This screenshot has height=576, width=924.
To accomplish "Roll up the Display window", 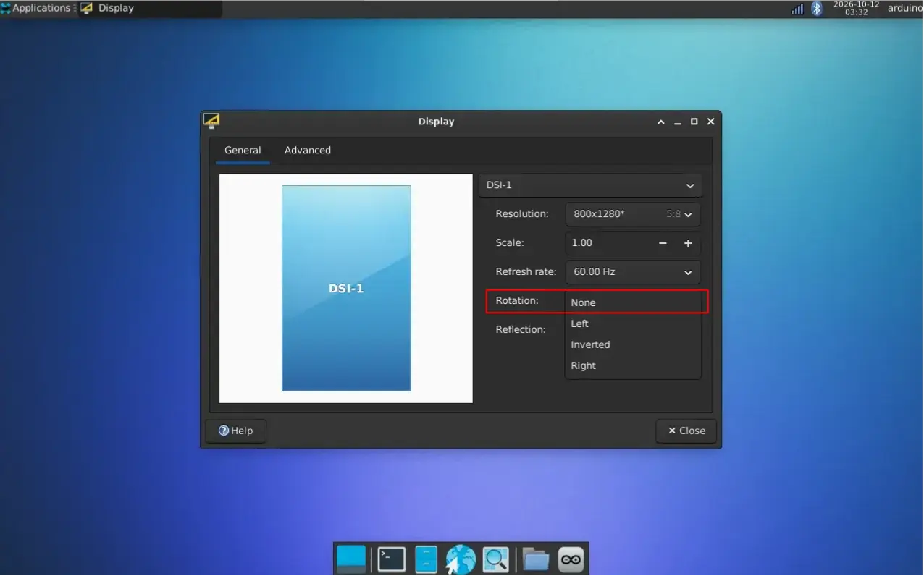I will (x=660, y=122).
